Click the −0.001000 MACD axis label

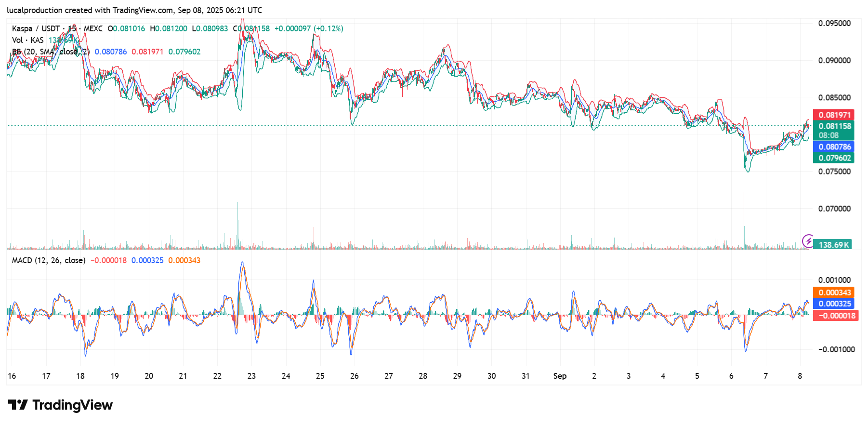click(x=836, y=349)
